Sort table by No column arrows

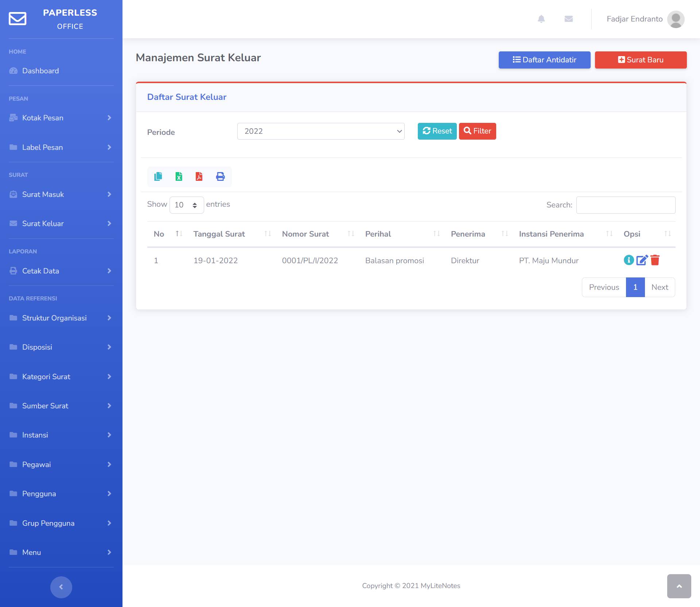pyautogui.click(x=179, y=234)
